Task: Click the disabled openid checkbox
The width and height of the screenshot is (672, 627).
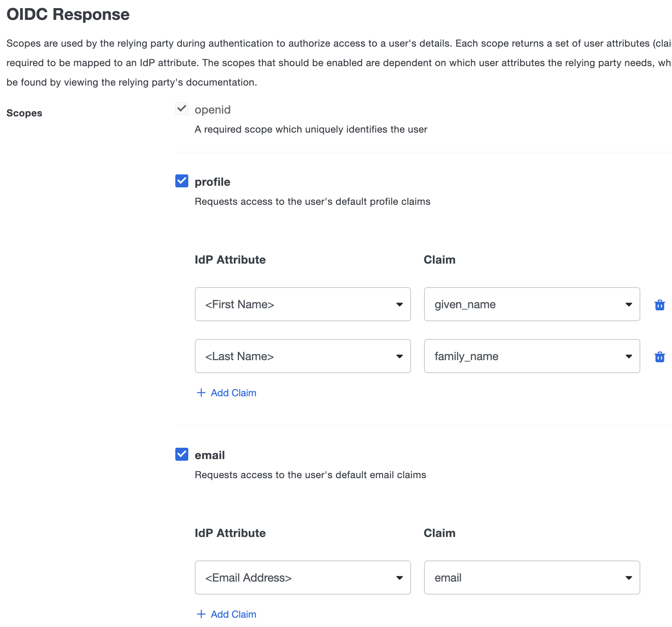Action: click(x=181, y=109)
